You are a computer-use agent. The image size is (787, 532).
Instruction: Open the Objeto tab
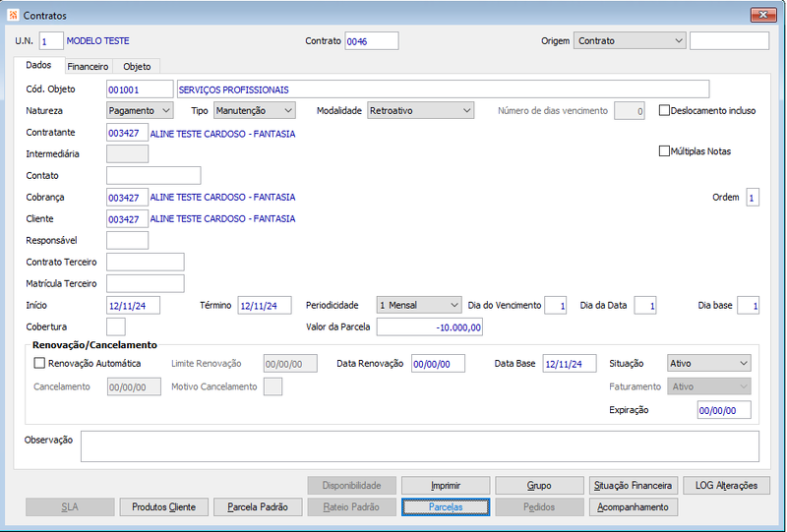137,66
